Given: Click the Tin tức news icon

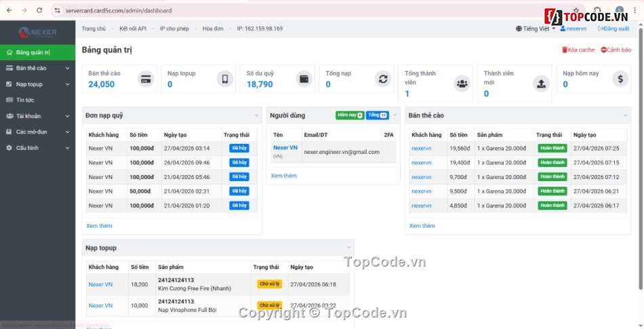Looking at the screenshot, I should (9, 100).
